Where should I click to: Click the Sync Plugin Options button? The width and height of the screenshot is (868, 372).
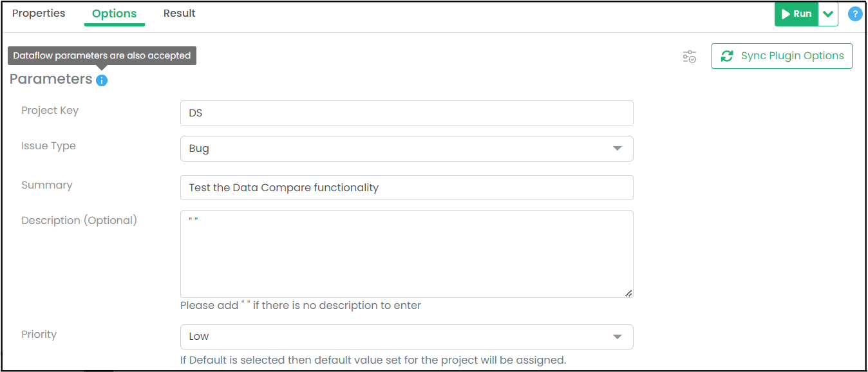(x=782, y=56)
